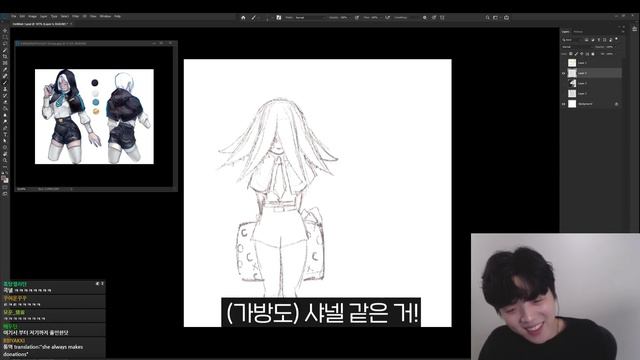Switch to the Layers tab
640x360 pixels.
pyautogui.click(x=565, y=32)
